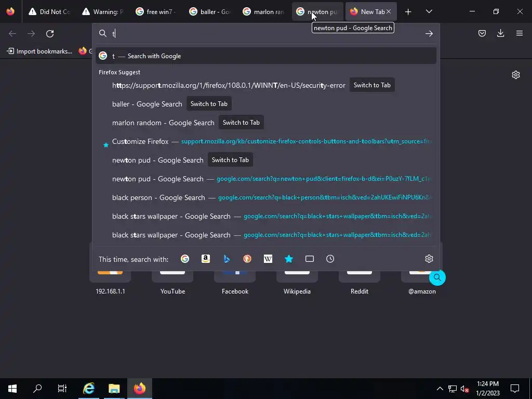Go back one page
The height and width of the screenshot is (399, 532).
12,33
